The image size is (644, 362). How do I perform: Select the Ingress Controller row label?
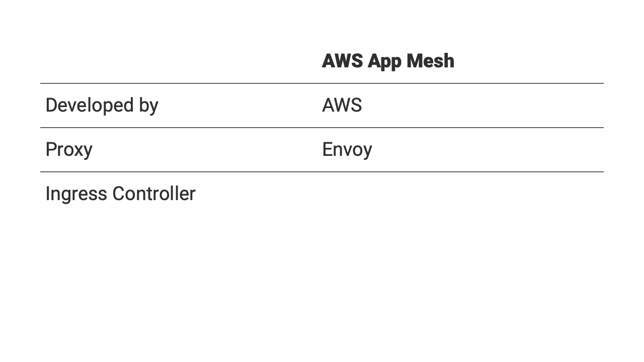[x=120, y=194]
